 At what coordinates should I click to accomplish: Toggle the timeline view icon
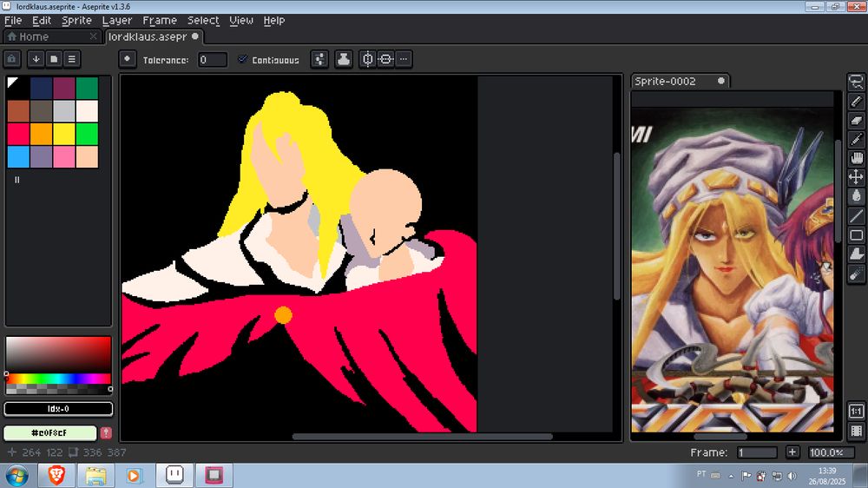[x=857, y=431]
